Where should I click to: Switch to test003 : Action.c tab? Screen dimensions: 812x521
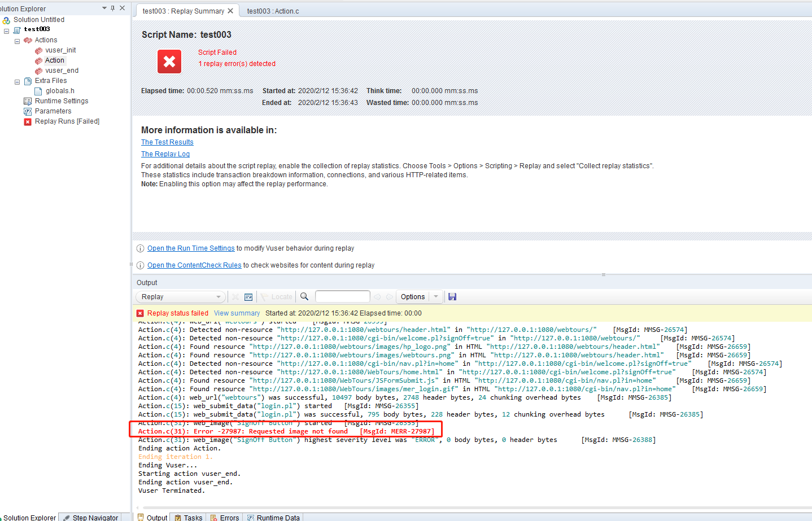(x=273, y=11)
